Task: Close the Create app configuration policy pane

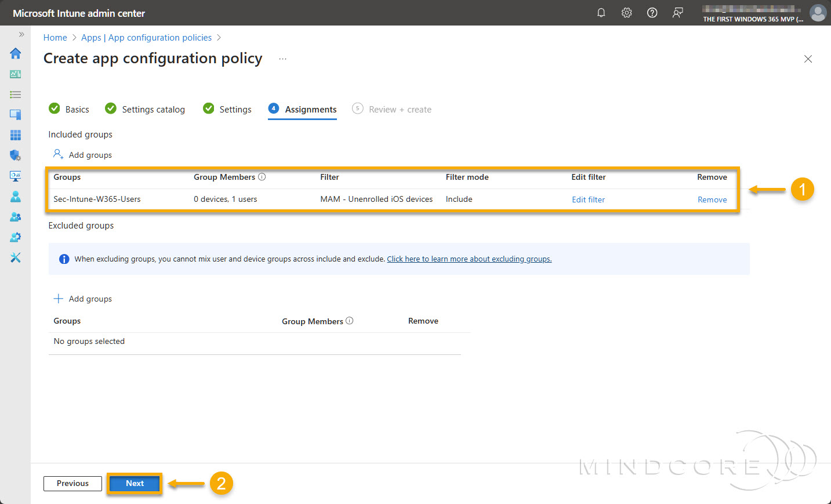Action: pos(808,59)
